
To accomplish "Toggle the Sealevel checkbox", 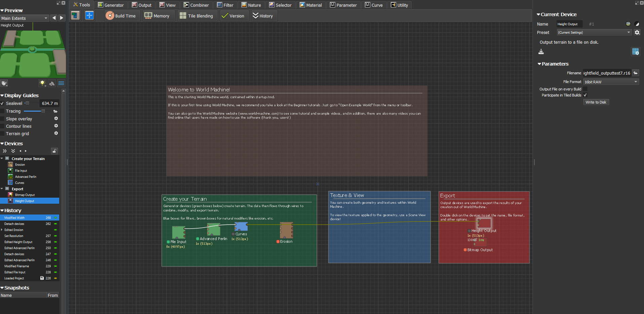I will coord(2,104).
